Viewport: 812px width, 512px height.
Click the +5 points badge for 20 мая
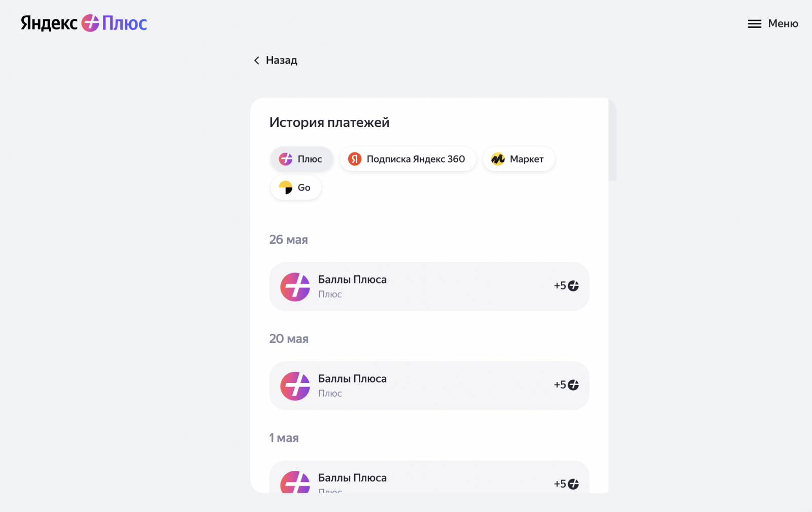(566, 385)
